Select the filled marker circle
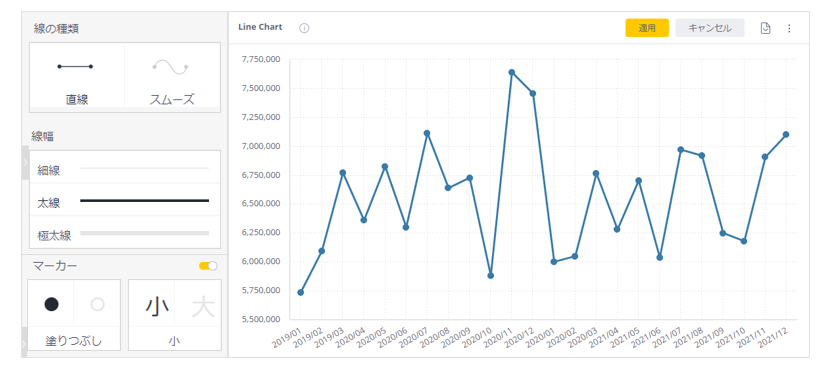Screen dimensions: 834x374 (x=51, y=304)
